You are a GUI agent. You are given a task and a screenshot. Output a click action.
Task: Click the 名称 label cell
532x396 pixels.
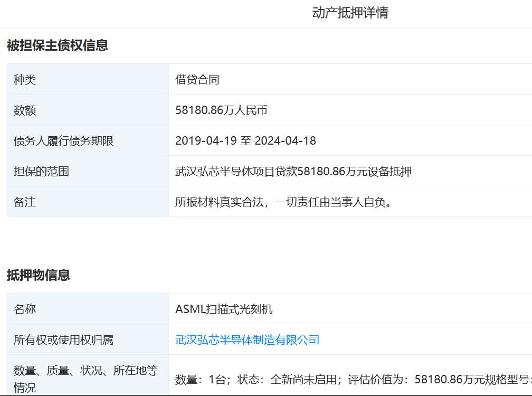point(88,309)
